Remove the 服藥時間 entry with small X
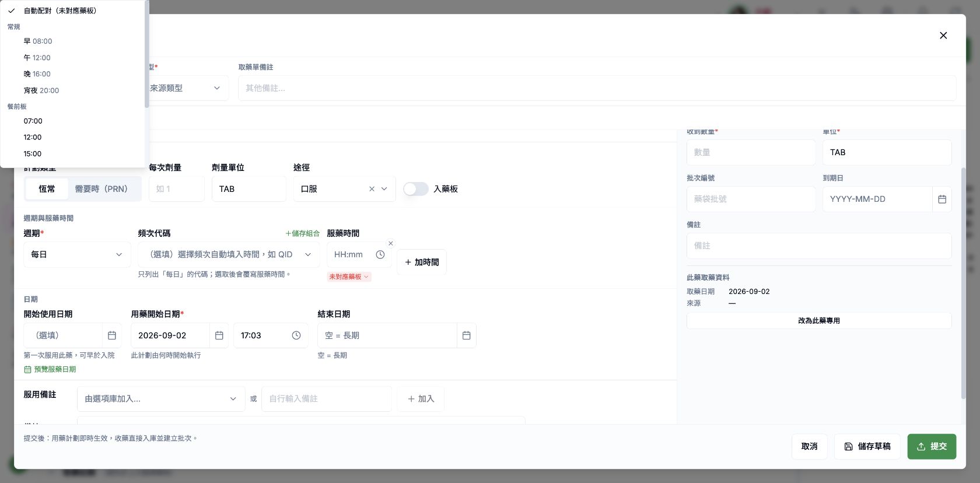The width and height of the screenshot is (980, 483). tap(391, 243)
